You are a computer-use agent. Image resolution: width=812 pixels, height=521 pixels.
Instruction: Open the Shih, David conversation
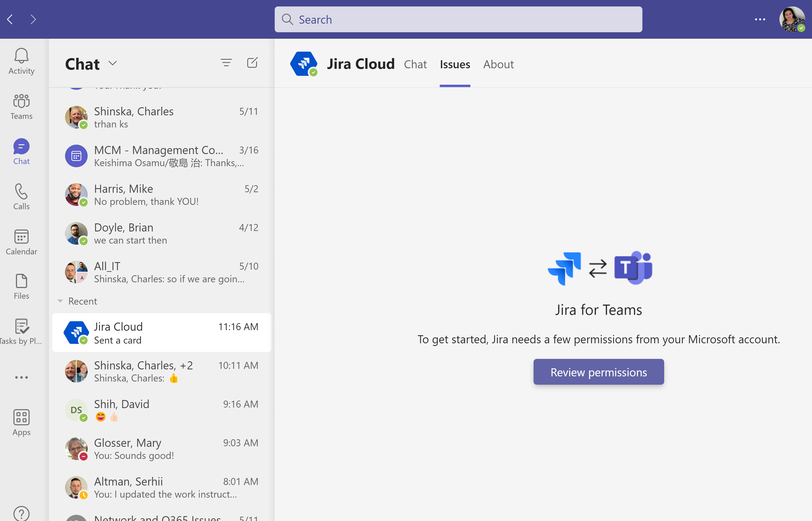click(x=162, y=410)
